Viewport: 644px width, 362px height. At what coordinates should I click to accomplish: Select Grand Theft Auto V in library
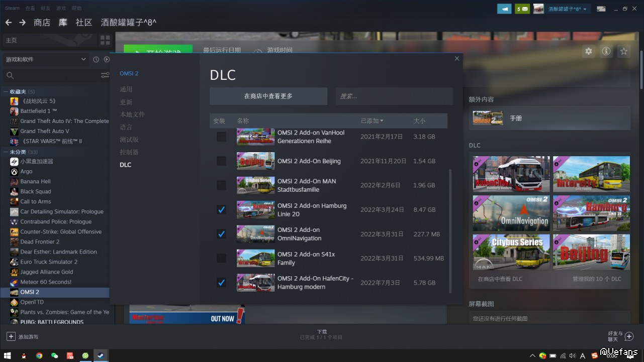point(45,131)
